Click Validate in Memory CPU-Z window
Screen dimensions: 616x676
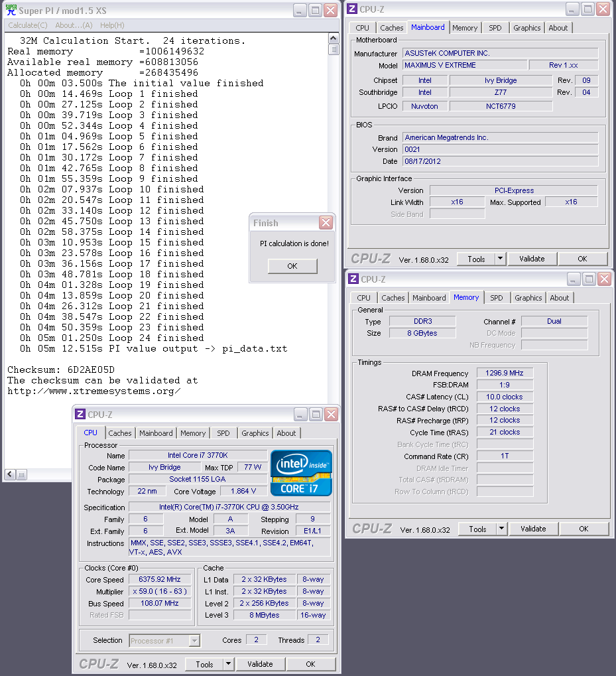(533, 529)
